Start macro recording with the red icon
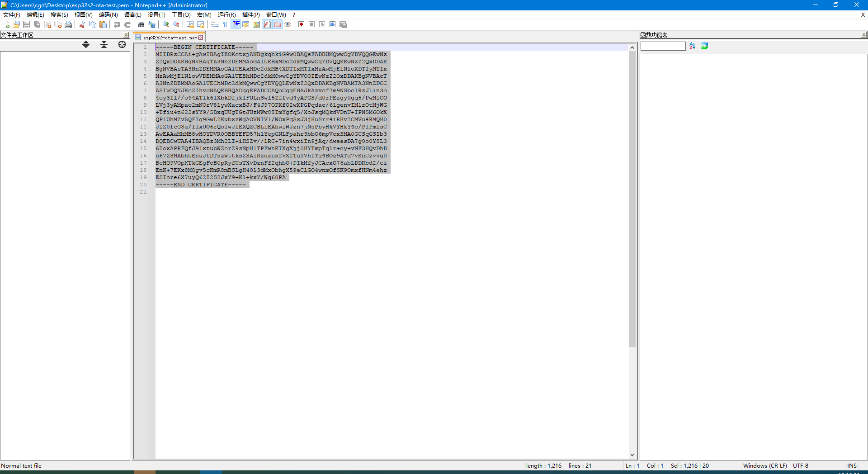Viewport: 868px width, 474px height. [302, 24]
